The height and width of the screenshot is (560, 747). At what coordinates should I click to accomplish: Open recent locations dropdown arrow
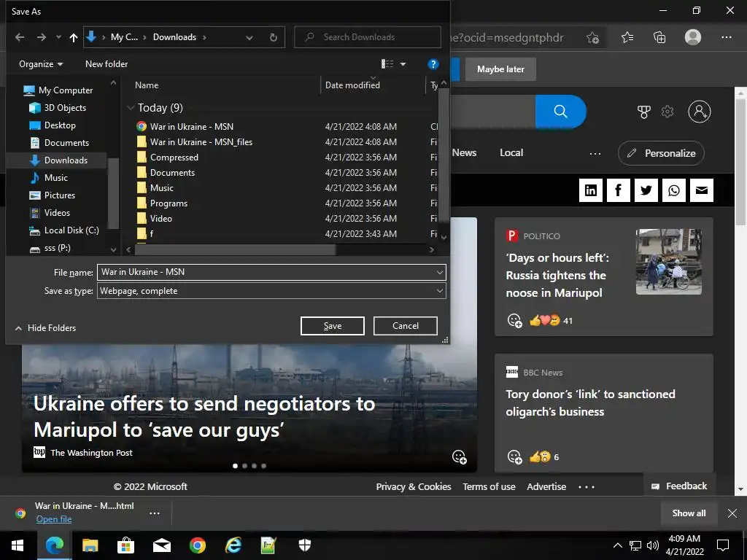pyautogui.click(x=58, y=37)
